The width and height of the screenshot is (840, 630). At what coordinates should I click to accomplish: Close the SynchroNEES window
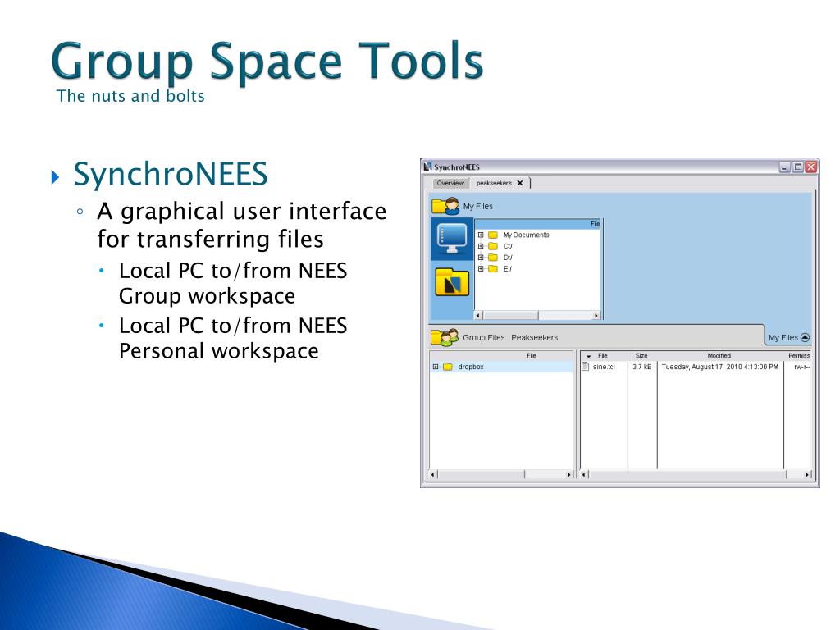811,167
